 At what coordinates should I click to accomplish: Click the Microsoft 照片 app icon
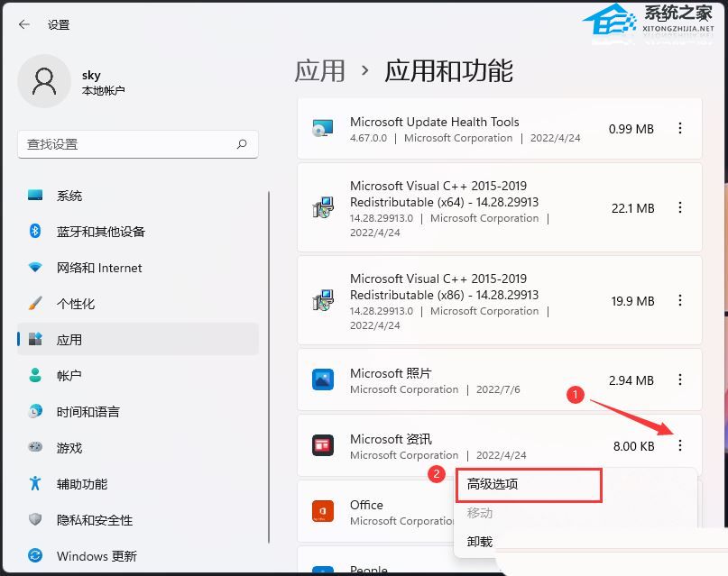pyautogui.click(x=323, y=379)
